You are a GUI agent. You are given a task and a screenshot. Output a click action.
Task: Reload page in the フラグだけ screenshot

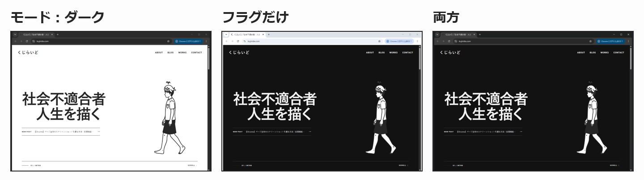[238, 41]
